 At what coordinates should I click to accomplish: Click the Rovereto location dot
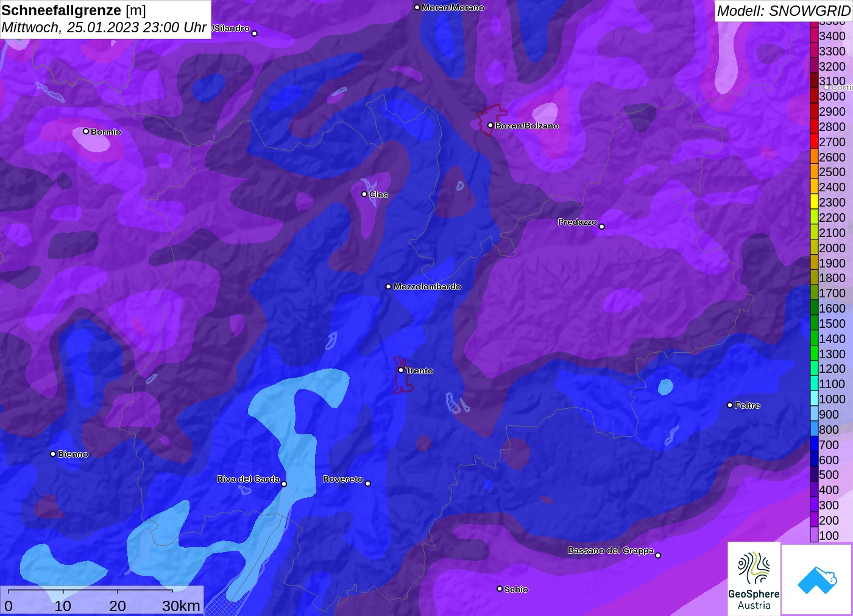(x=367, y=483)
